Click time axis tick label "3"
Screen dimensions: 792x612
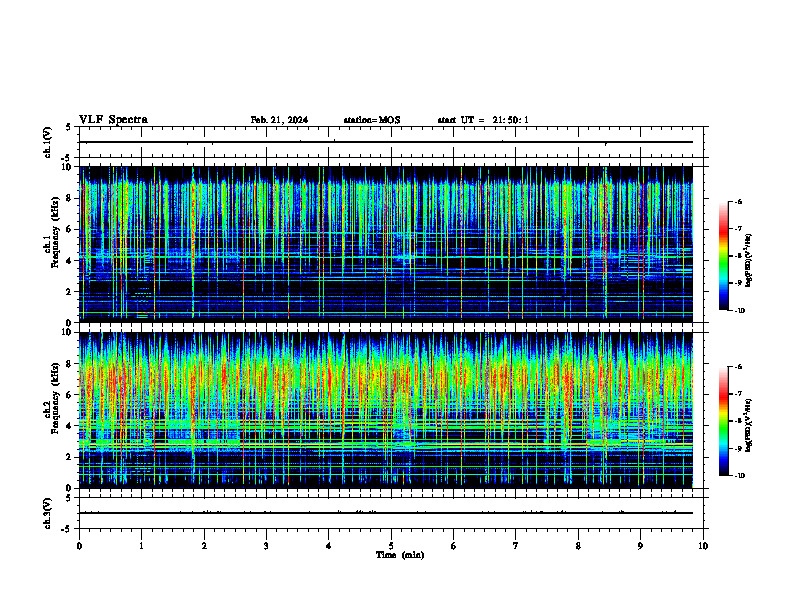(266, 546)
